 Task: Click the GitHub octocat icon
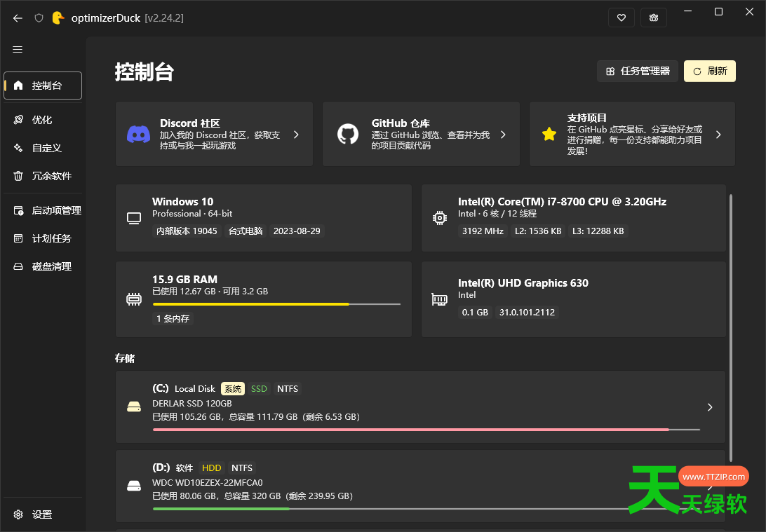click(348, 134)
